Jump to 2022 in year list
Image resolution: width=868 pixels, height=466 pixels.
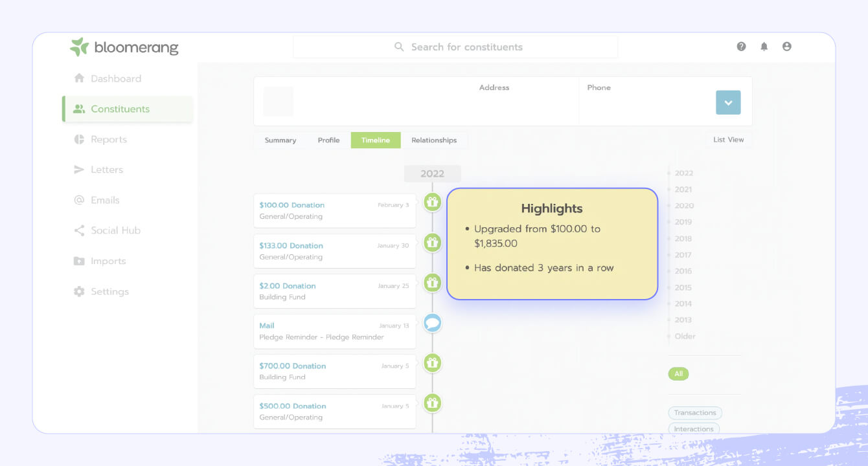coord(684,173)
